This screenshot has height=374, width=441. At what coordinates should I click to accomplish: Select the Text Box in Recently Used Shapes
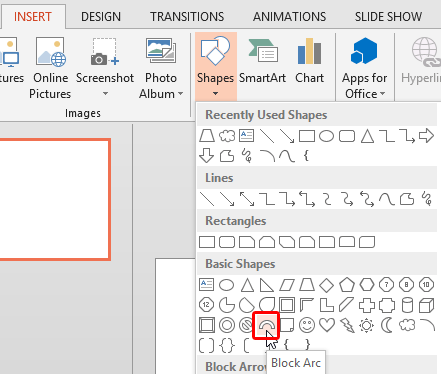(x=247, y=136)
